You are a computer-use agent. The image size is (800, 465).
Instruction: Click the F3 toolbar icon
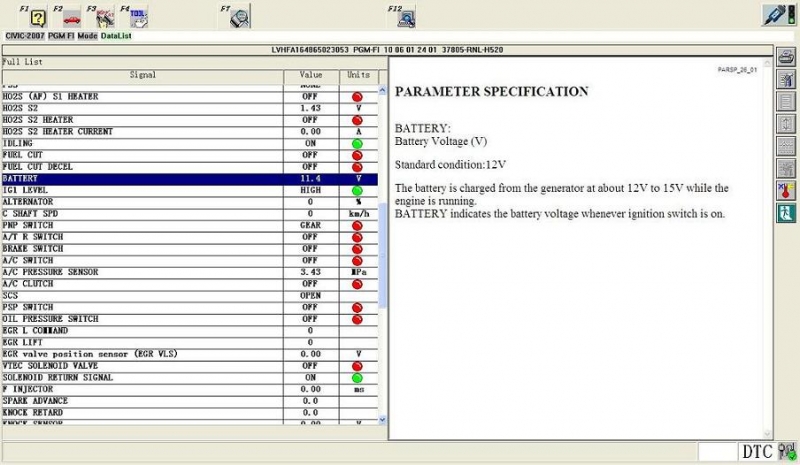pos(104,18)
